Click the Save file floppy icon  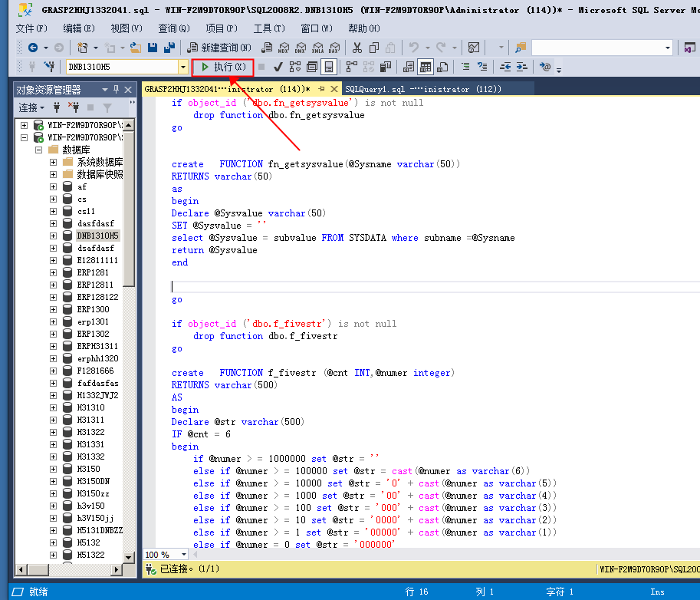point(152,48)
